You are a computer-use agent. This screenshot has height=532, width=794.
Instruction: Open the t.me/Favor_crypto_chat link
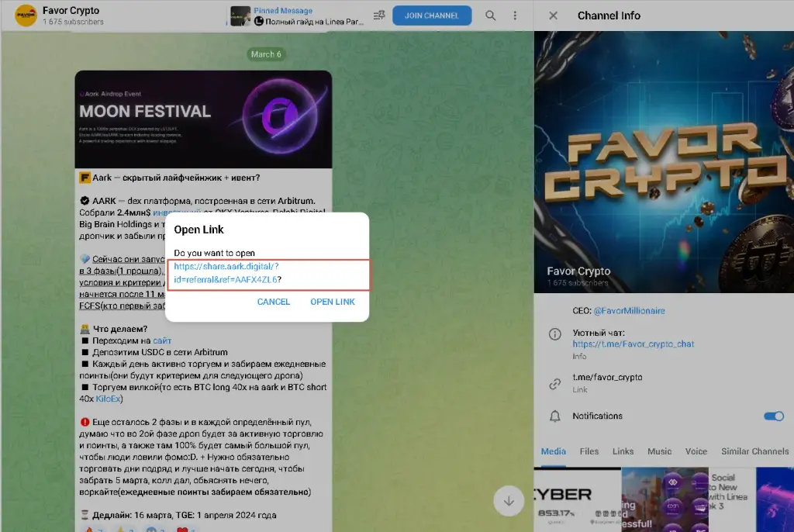pyautogui.click(x=633, y=344)
